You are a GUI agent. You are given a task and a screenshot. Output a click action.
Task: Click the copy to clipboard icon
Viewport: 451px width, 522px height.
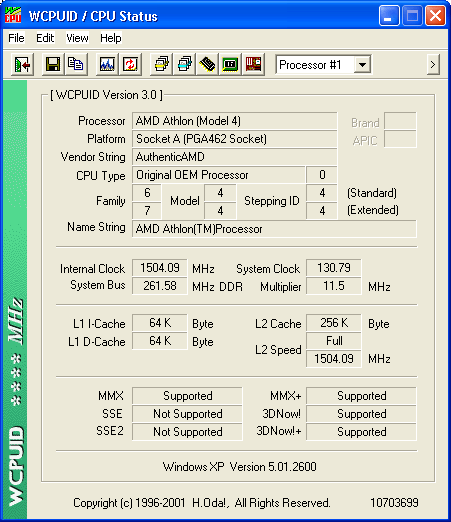[x=76, y=64]
